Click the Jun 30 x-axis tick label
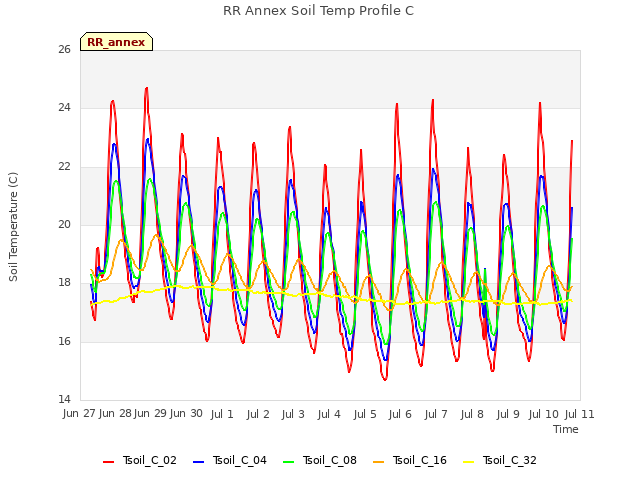Screen dimensions: 640x480 [x=186, y=414]
